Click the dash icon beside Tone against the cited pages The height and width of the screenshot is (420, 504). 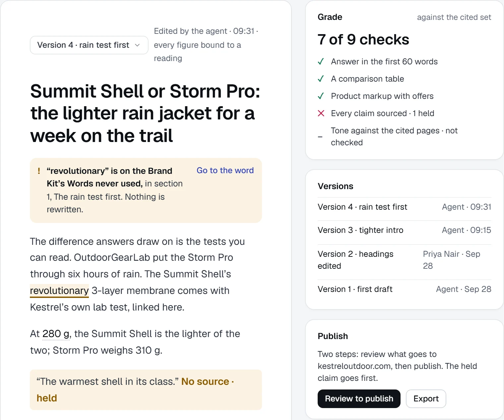click(320, 137)
